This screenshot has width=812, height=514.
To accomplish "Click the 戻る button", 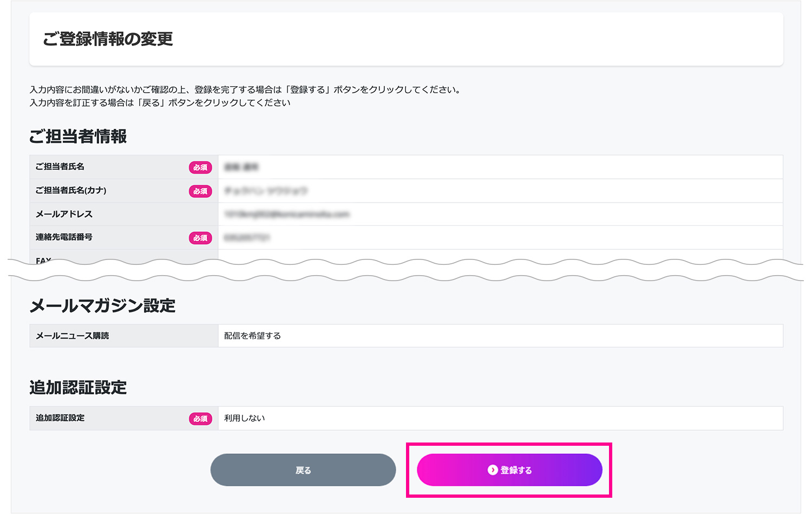I will 303,470.
